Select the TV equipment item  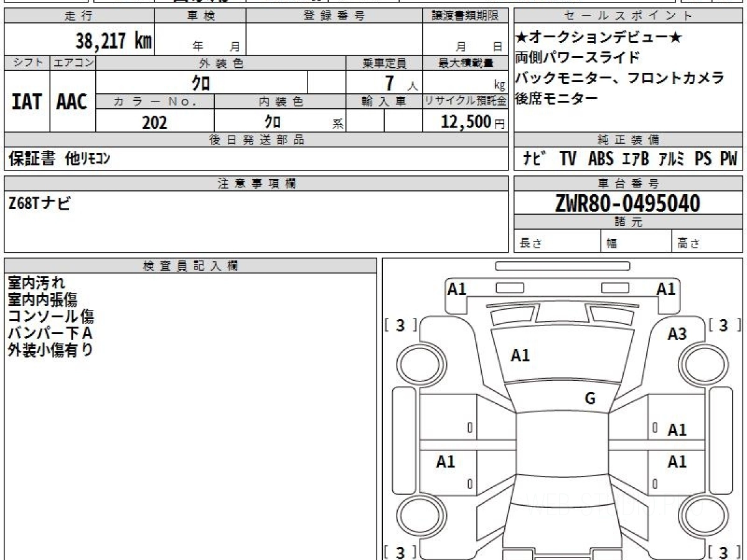coord(568,159)
